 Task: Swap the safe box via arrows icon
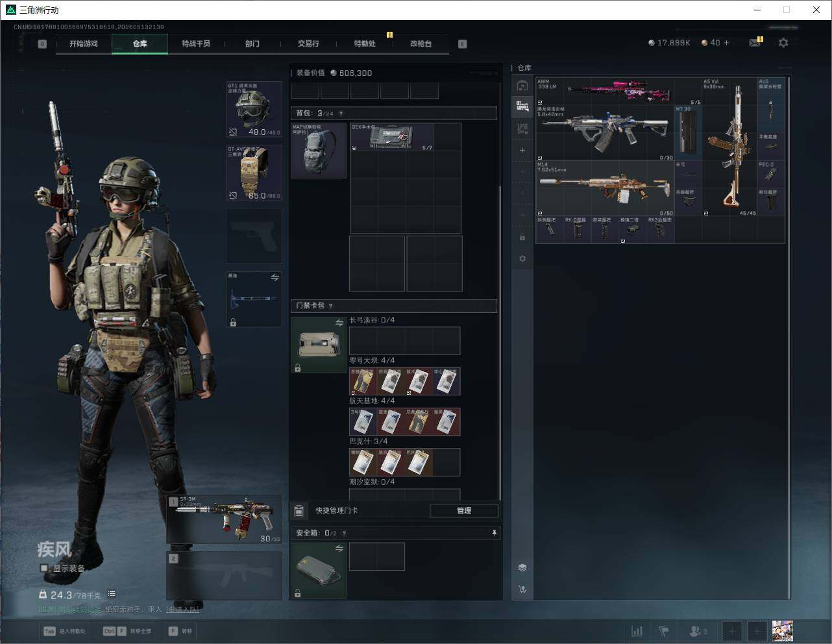click(x=339, y=549)
